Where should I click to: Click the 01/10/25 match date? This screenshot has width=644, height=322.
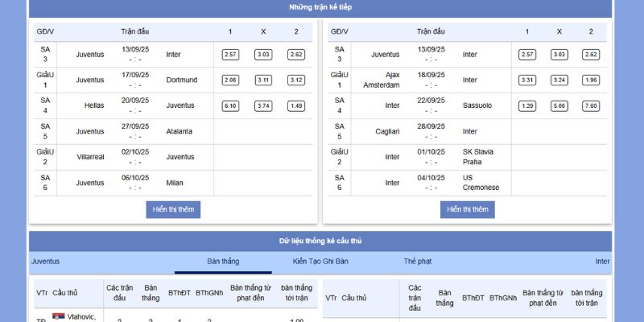pyautogui.click(x=431, y=152)
